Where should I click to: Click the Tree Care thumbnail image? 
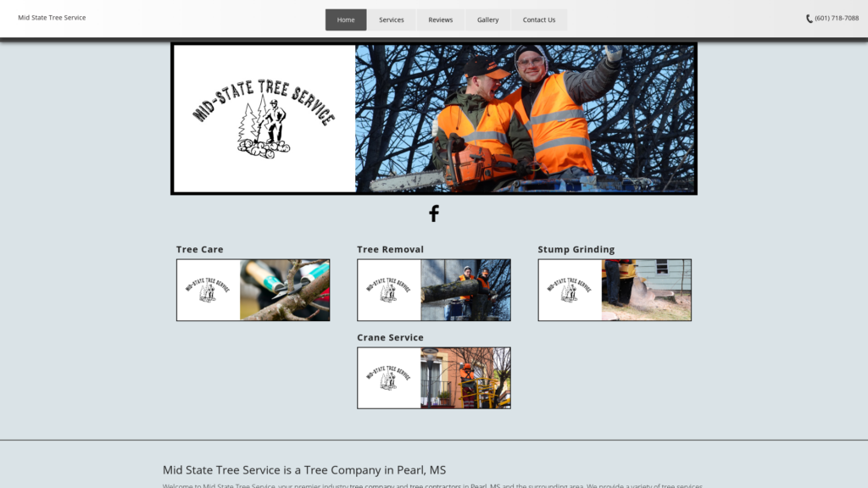click(253, 290)
